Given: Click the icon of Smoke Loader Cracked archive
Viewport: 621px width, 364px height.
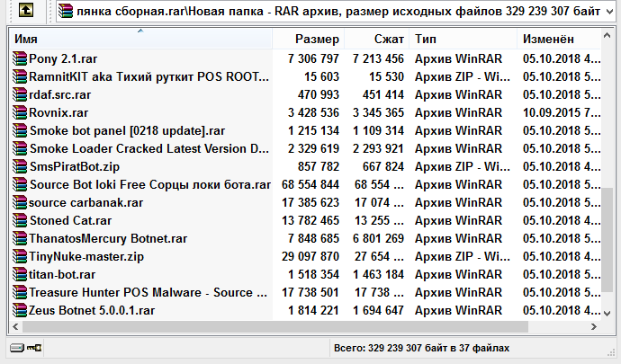Looking at the screenshot, I should point(20,148).
